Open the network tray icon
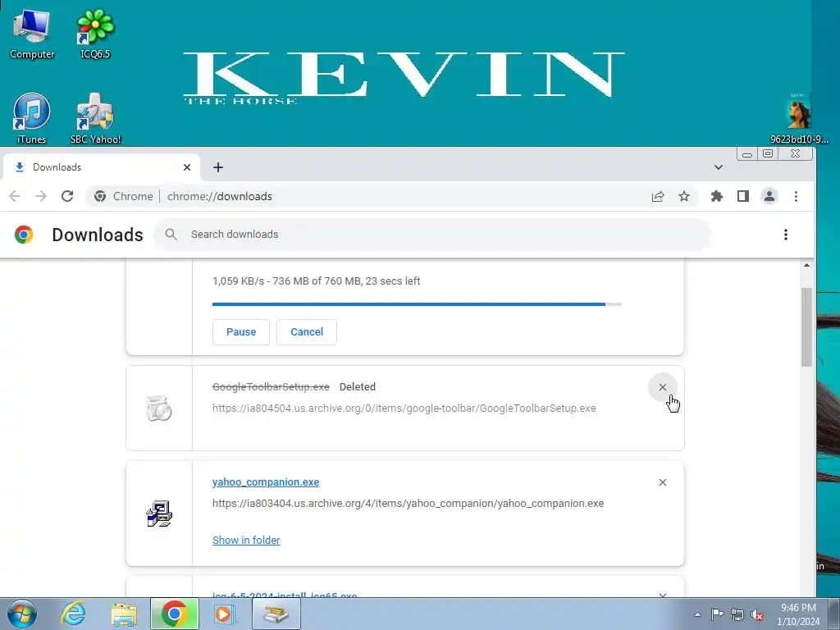The height and width of the screenshot is (630, 840). [737, 614]
